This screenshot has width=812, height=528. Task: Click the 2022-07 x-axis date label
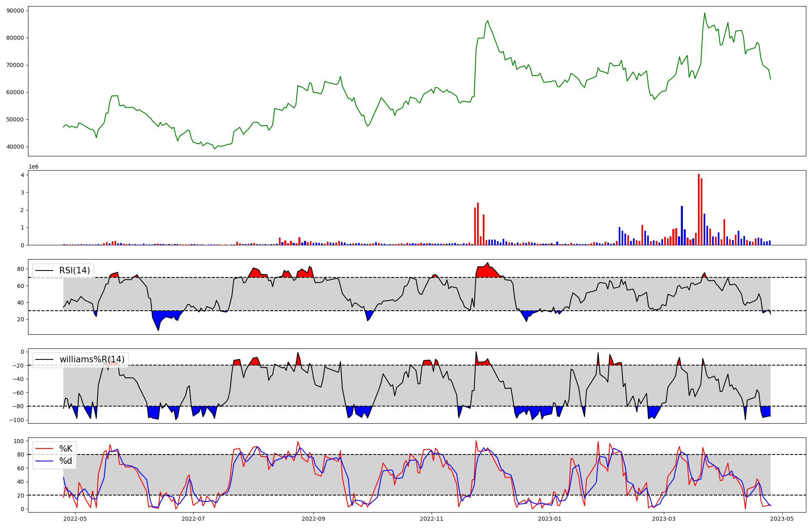pos(193,519)
